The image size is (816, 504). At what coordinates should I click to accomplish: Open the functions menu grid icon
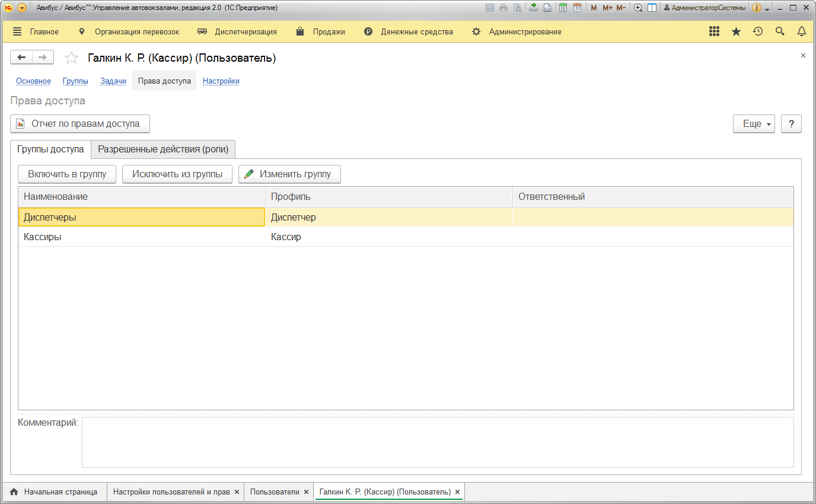point(714,31)
